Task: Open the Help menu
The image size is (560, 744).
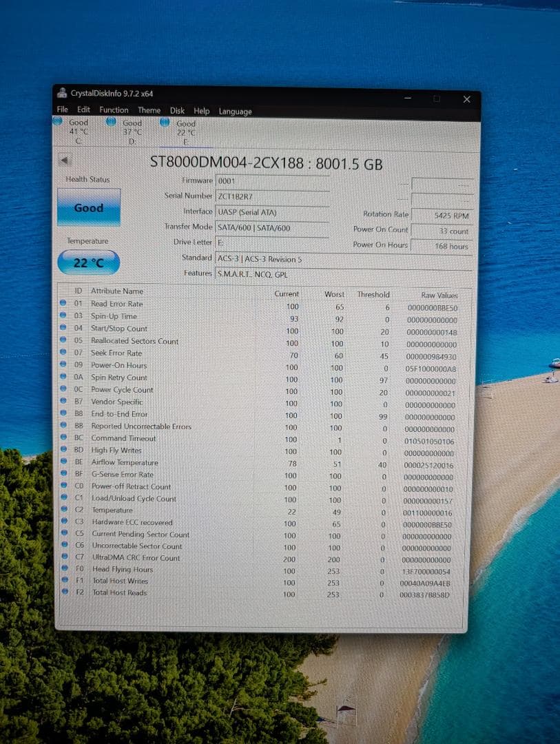Action: click(202, 111)
